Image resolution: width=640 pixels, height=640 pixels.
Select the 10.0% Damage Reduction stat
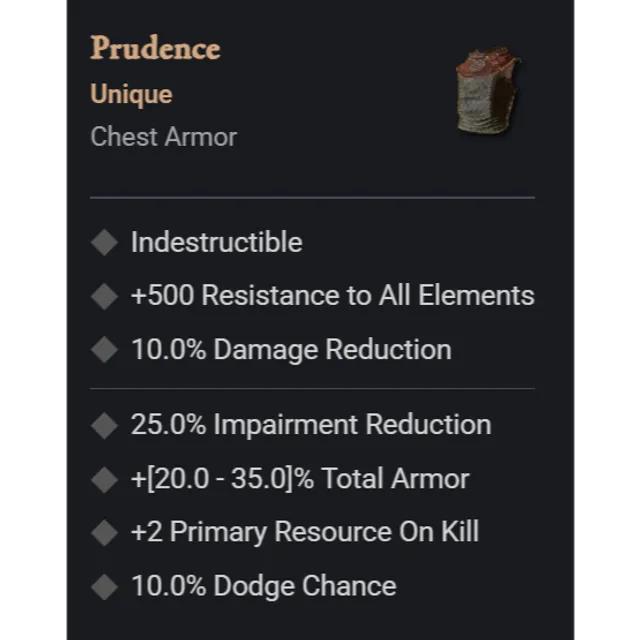tap(291, 350)
